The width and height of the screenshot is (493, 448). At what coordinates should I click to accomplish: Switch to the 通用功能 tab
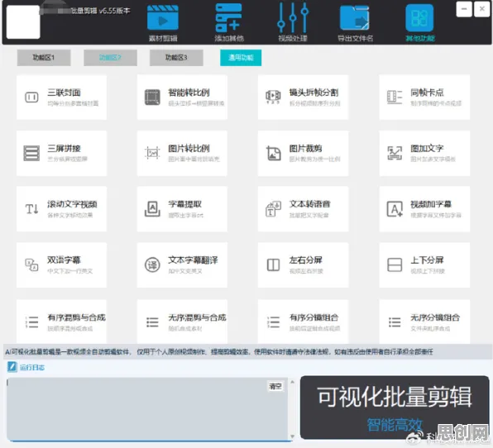(241, 58)
